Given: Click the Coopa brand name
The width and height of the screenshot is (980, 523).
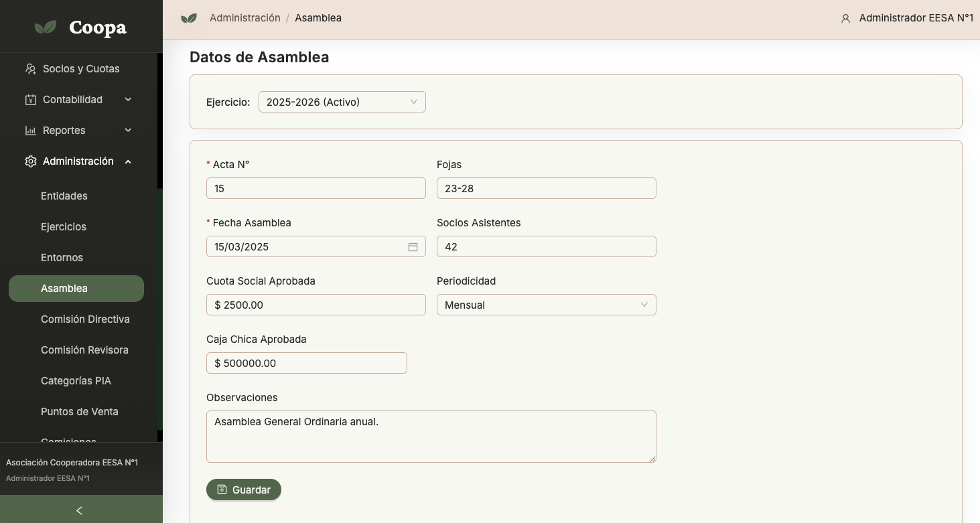Looking at the screenshot, I should point(98,27).
